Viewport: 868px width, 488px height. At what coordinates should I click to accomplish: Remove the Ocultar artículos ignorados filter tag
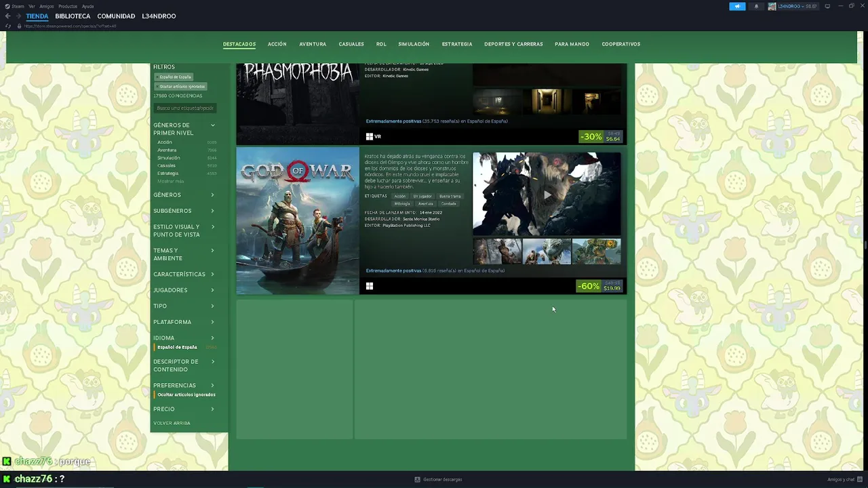point(181,86)
